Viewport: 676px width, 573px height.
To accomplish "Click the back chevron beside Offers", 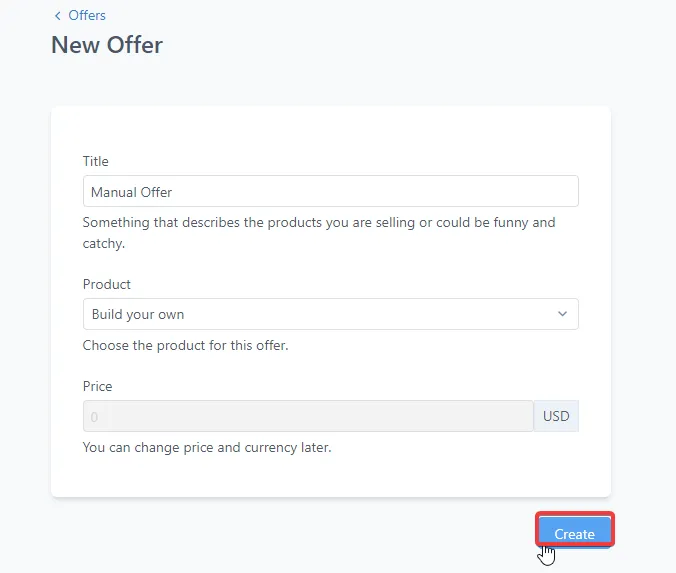I will (x=56, y=16).
